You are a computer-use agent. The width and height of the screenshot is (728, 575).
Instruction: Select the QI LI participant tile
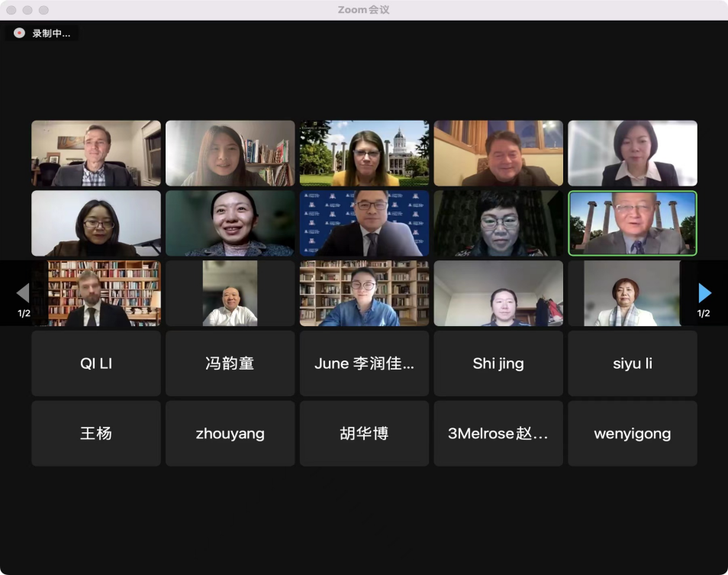point(96,363)
